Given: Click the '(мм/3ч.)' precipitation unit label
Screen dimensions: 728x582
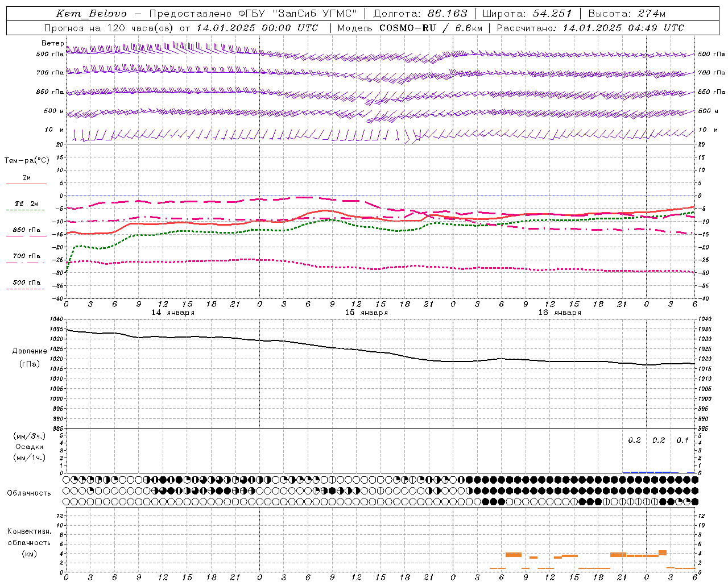Looking at the screenshot, I should pyautogui.click(x=30, y=436).
